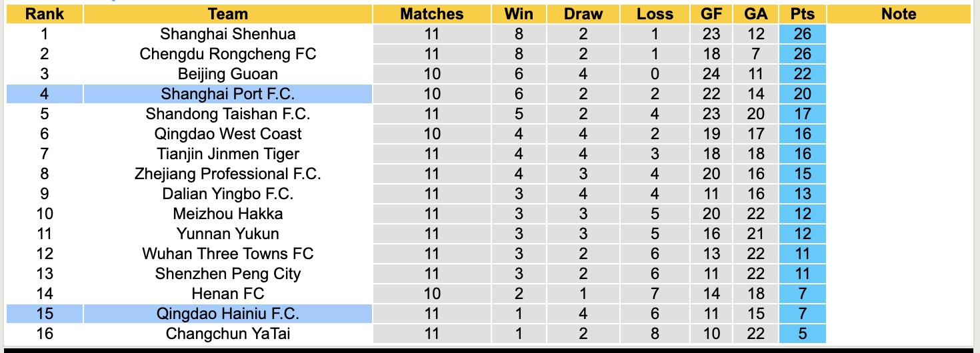Select the GA column header

[757, 14]
